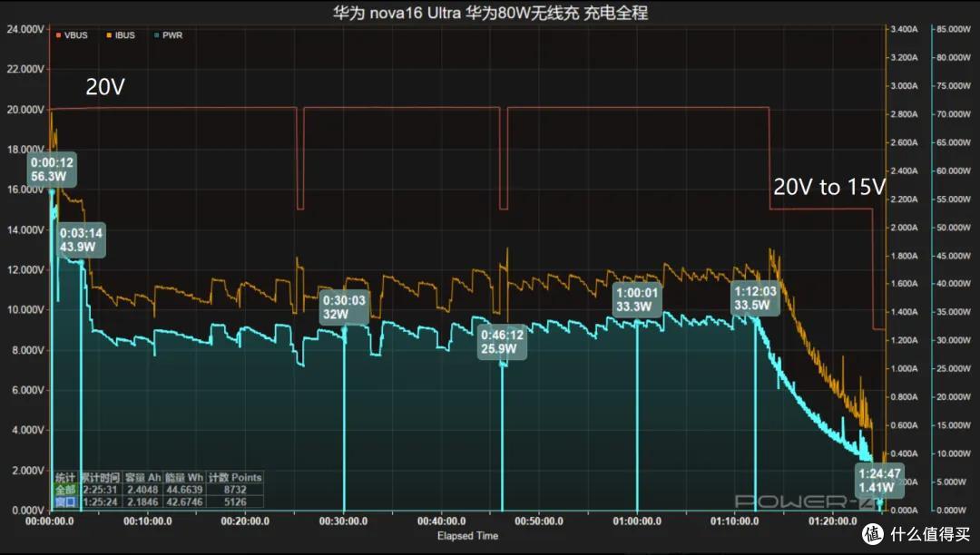Click the 70.000W power axis label

coord(953,114)
